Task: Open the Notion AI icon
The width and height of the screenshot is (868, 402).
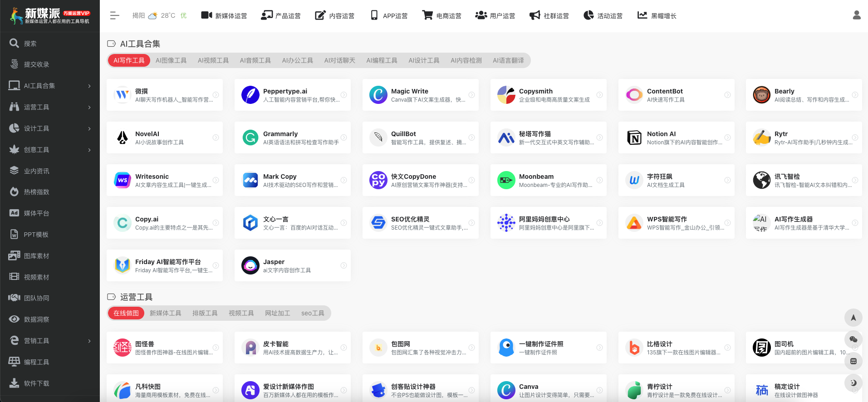Action: 634,137
